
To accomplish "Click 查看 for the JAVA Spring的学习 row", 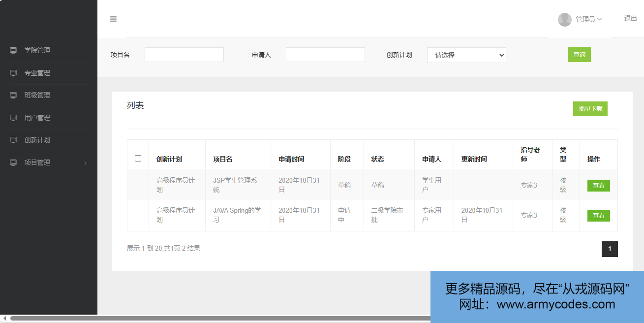I will 599,216.
